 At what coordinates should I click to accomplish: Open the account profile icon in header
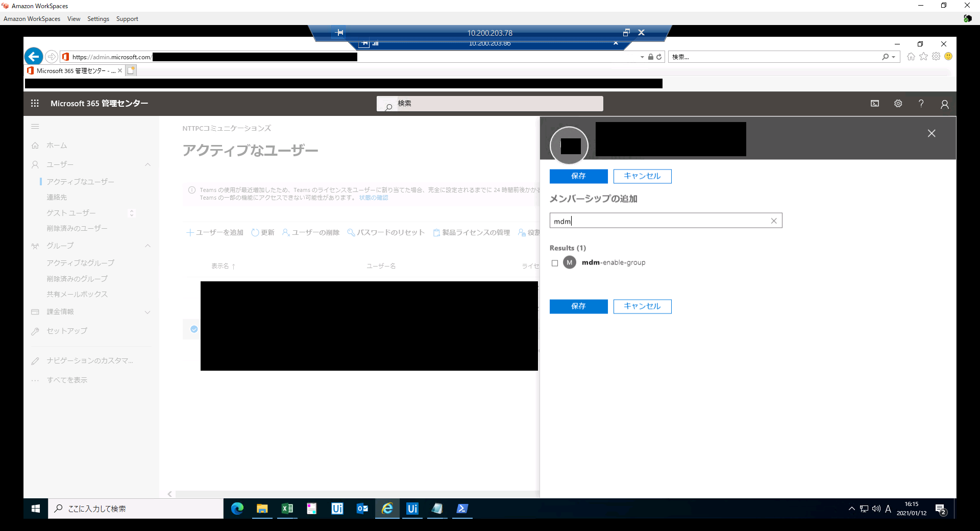click(945, 104)
